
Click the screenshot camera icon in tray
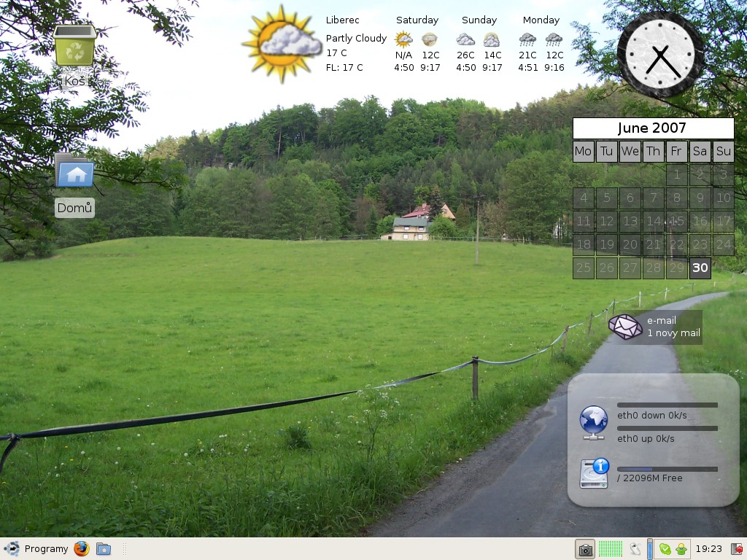pyautogui.click(x=585, y=550)
